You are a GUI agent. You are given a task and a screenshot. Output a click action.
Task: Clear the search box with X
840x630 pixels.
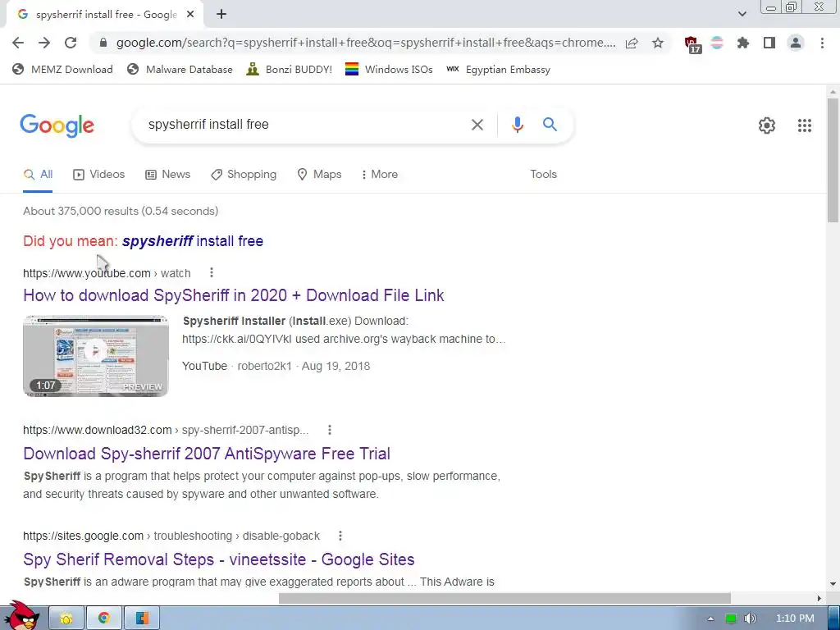point(477,125)
